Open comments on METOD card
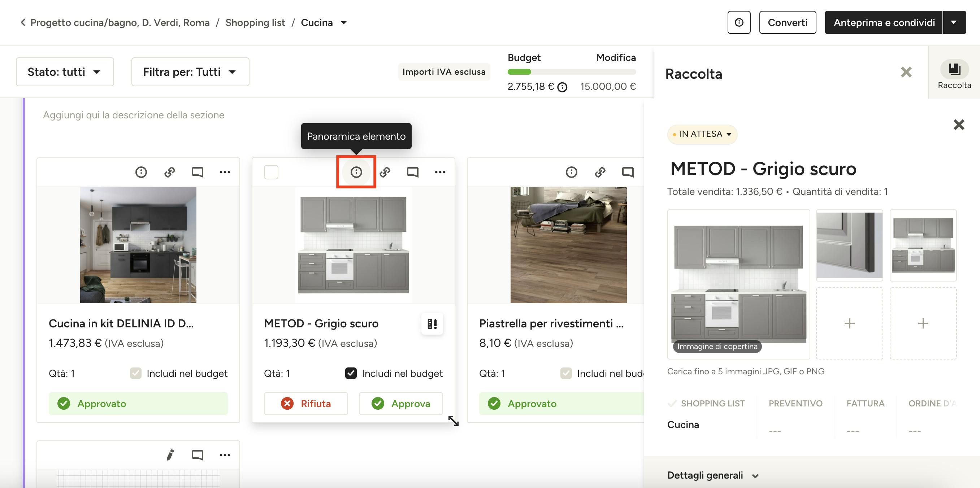 click(x=412, y=172)
